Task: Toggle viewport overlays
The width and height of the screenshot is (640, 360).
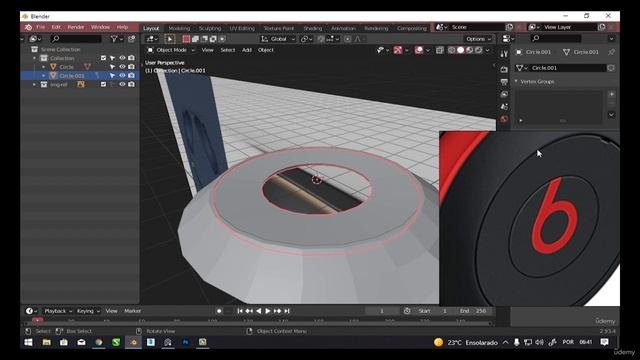Action: tap(419, 50)
